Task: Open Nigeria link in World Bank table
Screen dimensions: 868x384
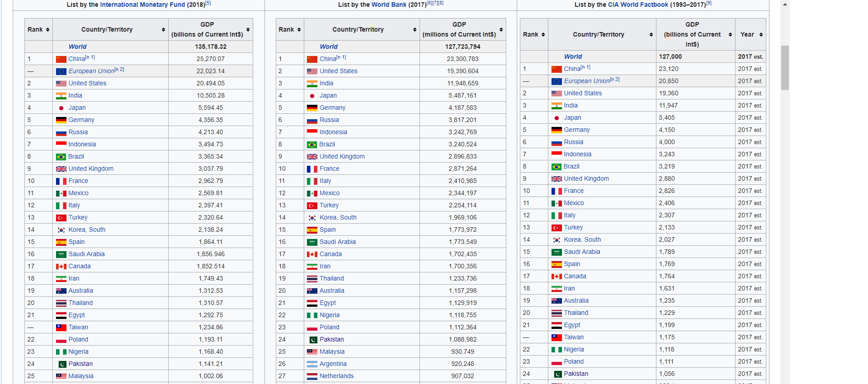Action: [x=329, y=315]
